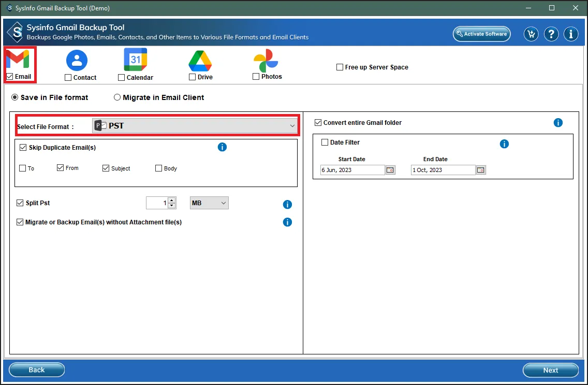Show info for Split Pst option
Viewport: 588px width, 385px height.
click(287, 205)
